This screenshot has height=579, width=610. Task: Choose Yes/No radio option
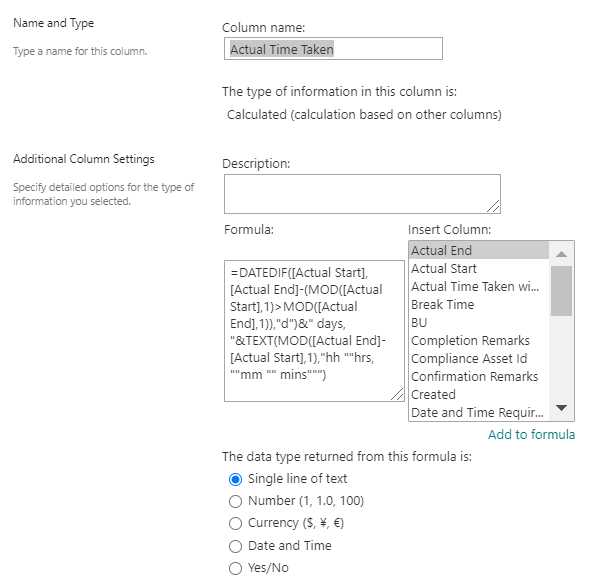(235, 568)
